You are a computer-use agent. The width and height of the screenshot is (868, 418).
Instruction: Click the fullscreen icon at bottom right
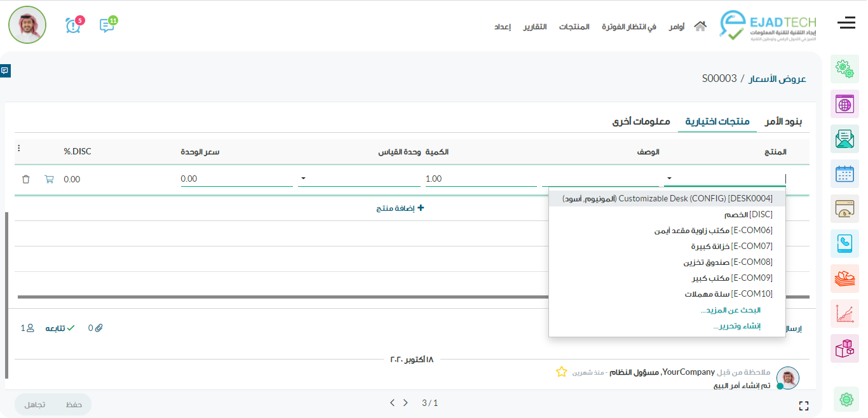pos(803,405)
